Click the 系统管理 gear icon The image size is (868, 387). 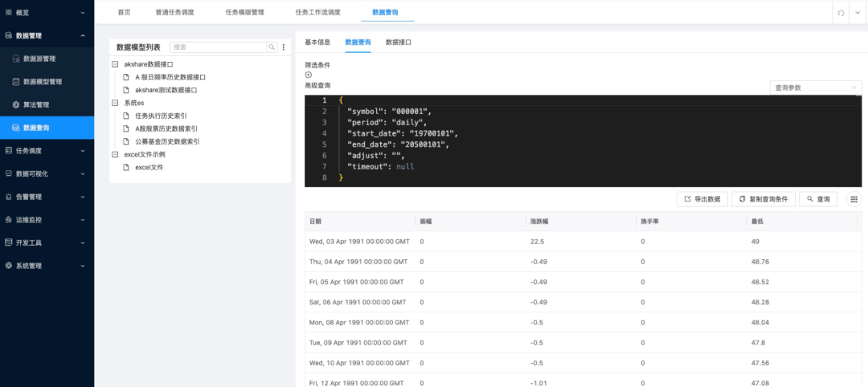8,266
